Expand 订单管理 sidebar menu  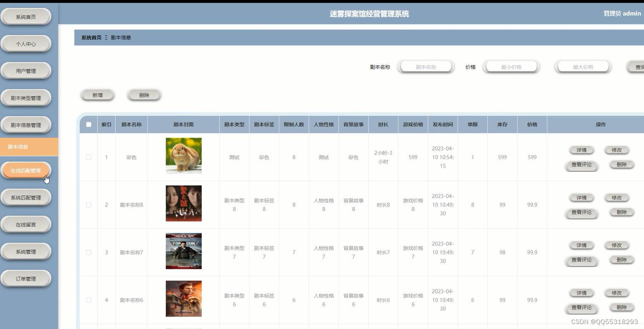click(x=26, y=279)
